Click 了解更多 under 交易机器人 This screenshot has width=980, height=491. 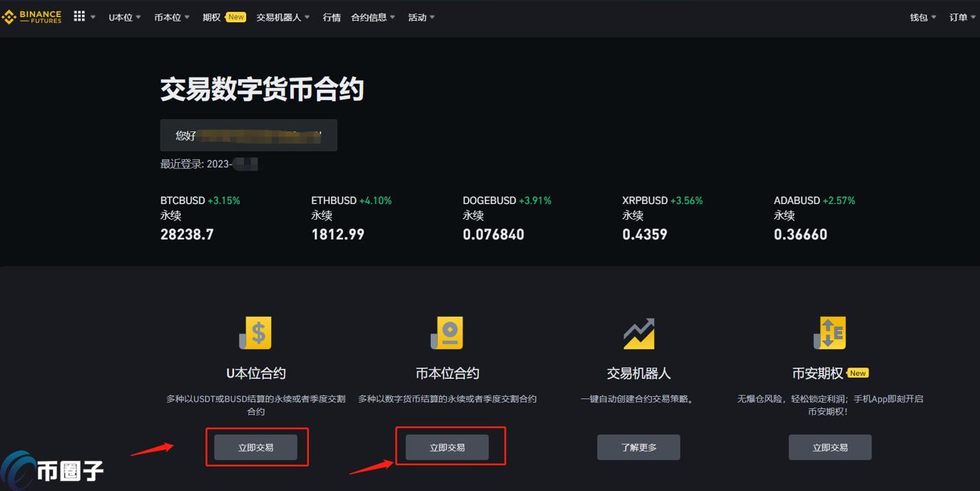tap(638, 447)
